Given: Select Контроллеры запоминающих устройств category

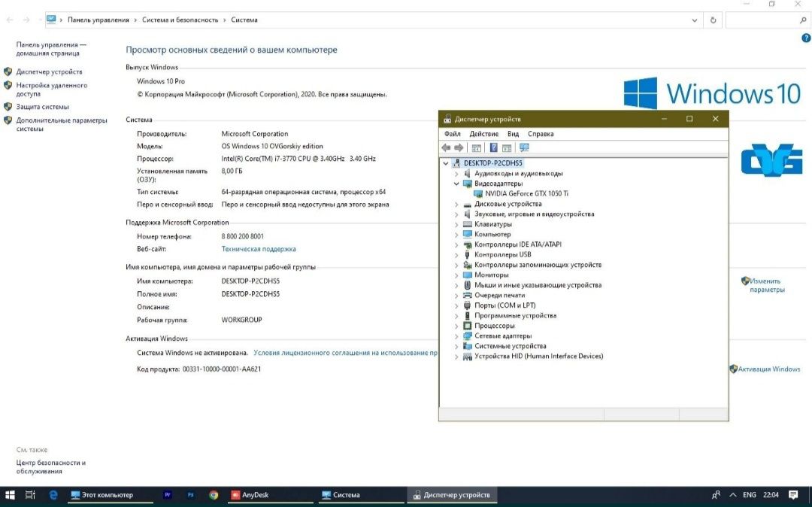Looking at the screenshot, I should [538, 265].
